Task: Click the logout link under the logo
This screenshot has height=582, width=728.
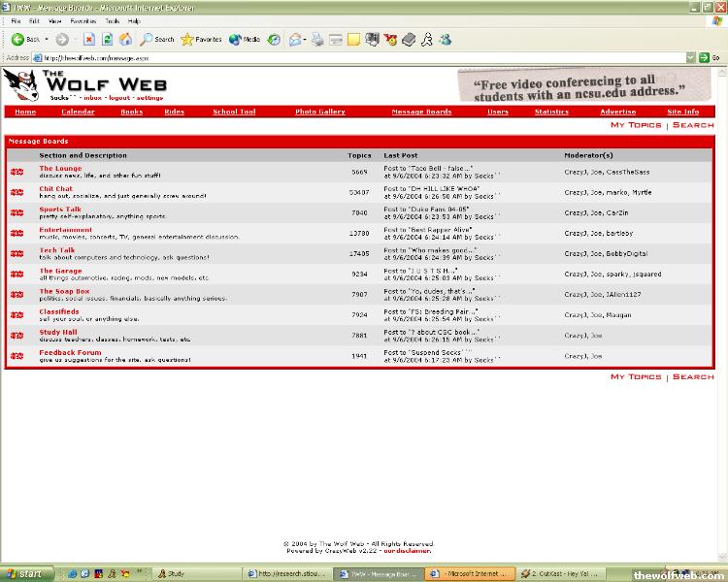Action: [119, 98]
